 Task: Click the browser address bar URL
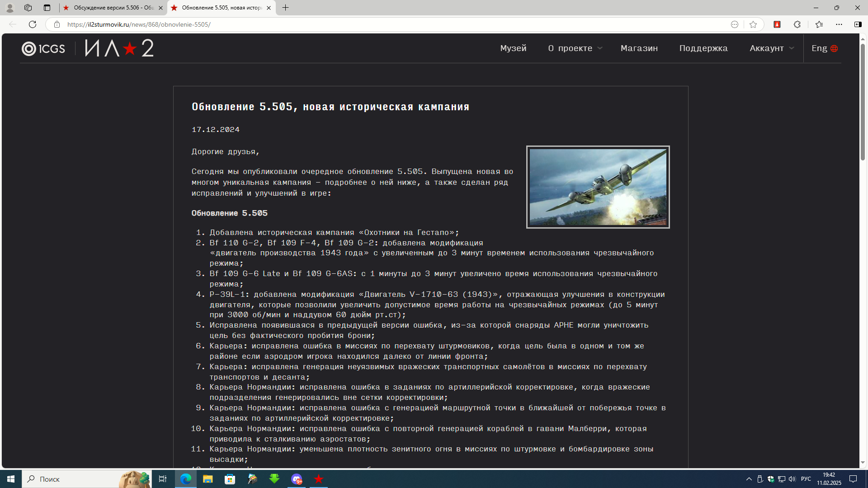pyautogui.click(x=139, y=24)
